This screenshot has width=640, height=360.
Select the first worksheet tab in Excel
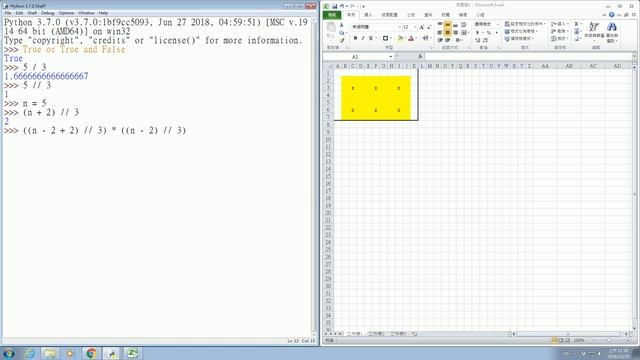[x=354, y=334]
